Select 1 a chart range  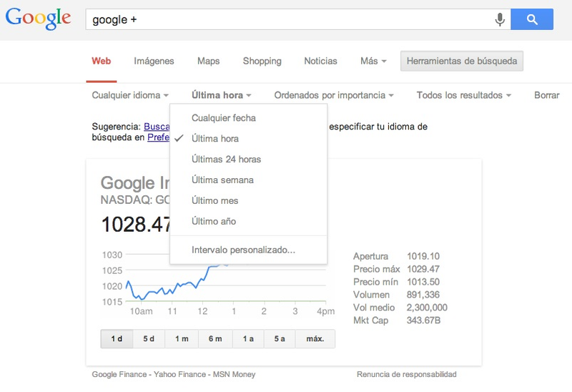248,339
